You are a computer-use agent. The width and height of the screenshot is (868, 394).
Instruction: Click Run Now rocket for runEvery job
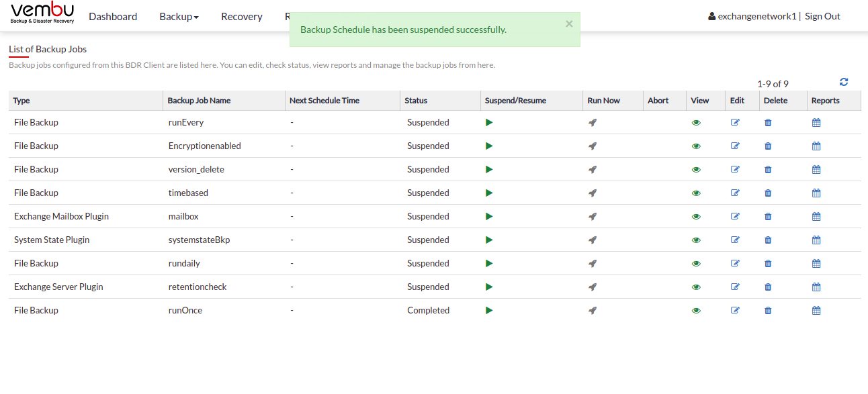pos(593,122)
